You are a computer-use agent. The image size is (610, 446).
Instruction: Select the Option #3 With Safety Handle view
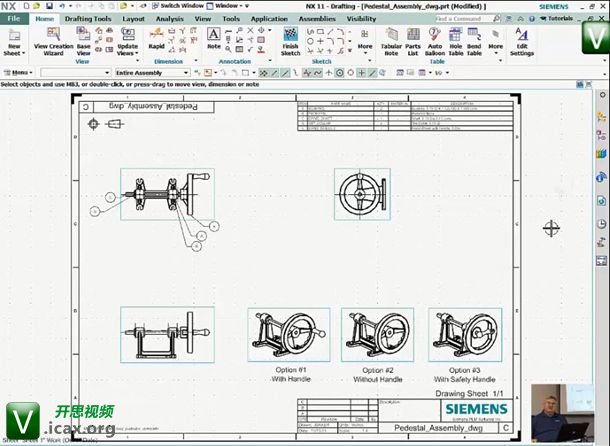click(465, 335)
